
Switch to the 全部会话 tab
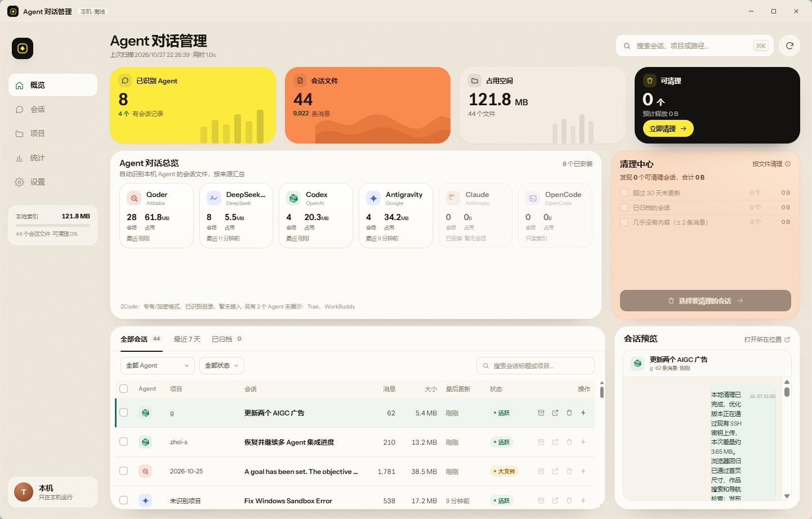coord(141,339)
